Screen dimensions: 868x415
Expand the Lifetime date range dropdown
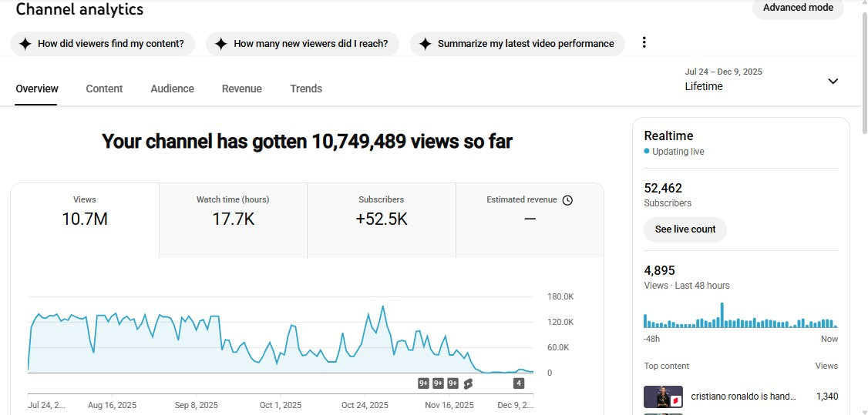(x=833, y=82)
